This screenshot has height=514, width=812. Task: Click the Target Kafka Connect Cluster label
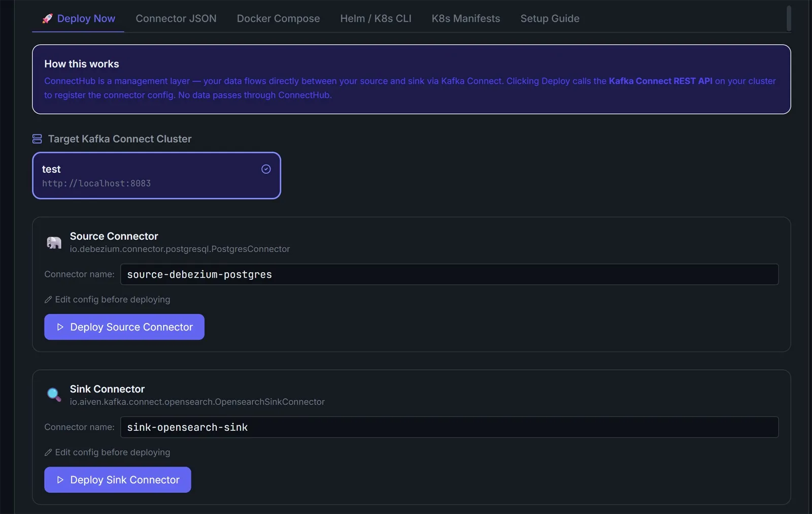pyautogui.click(x=120, y=139)
